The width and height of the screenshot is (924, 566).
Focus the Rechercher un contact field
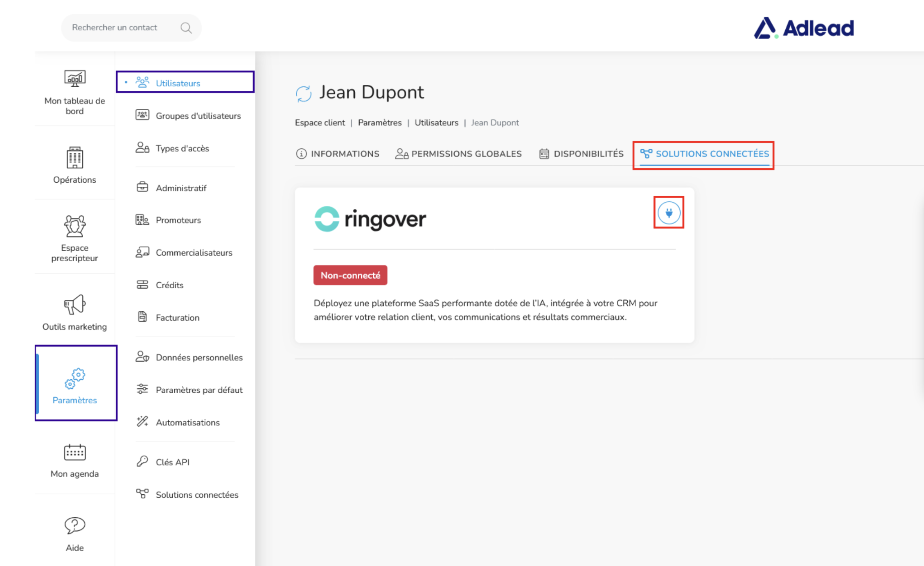pos(131,28)
